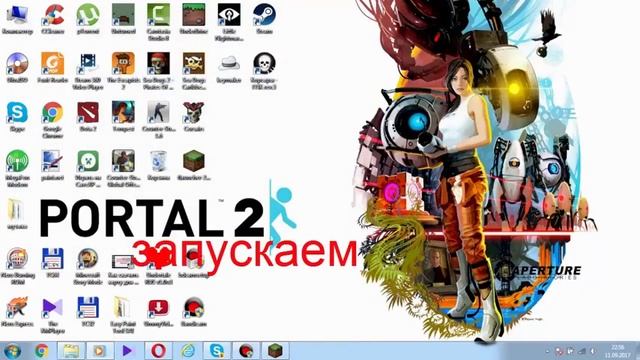Launch The Escapists 2 shortcut
This screenshot has width=640, height=360.
click(123, 64)
